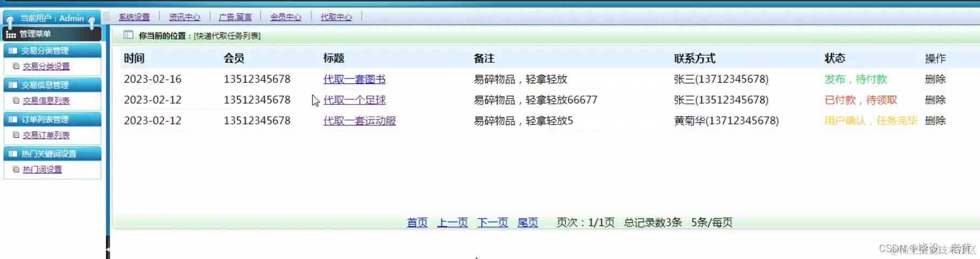Click status 发布，待付款
980x259 pixels.
(856, 79)
